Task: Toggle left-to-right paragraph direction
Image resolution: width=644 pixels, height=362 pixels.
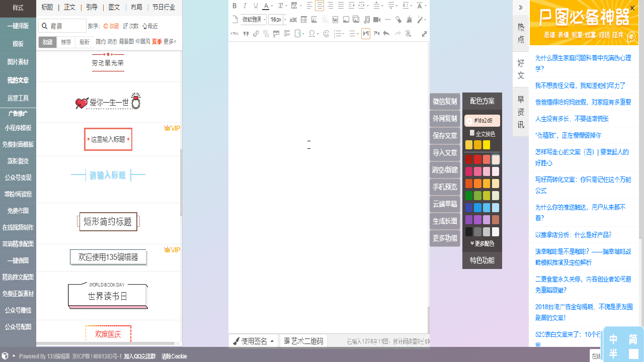Action: [366, 34]
